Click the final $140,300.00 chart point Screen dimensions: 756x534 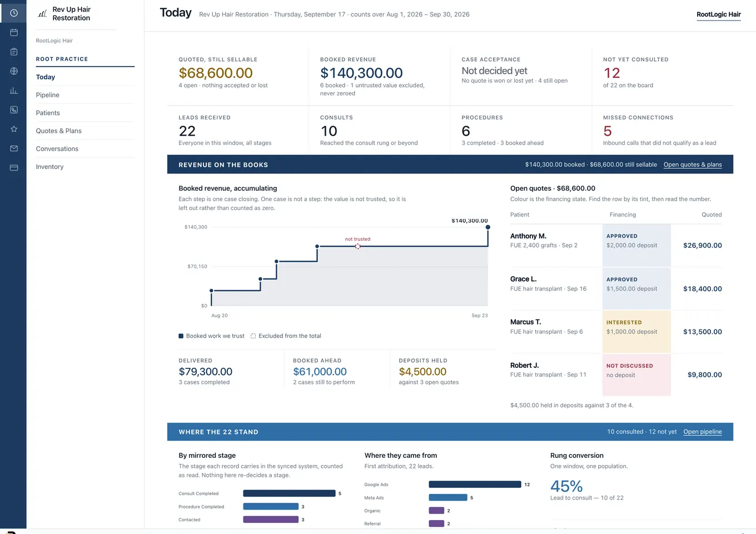(488, 227)
